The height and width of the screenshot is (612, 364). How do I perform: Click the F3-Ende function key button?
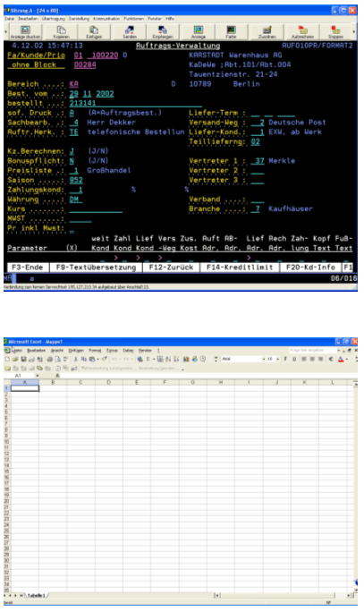[x=28, y=268]
